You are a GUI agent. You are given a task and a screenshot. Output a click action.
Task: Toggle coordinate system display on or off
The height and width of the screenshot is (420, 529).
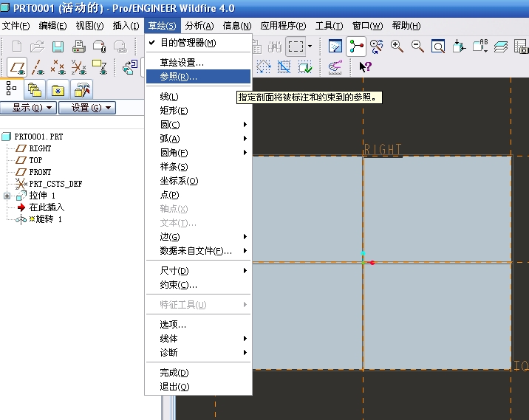pyautogui.click(x=79, y=67)
